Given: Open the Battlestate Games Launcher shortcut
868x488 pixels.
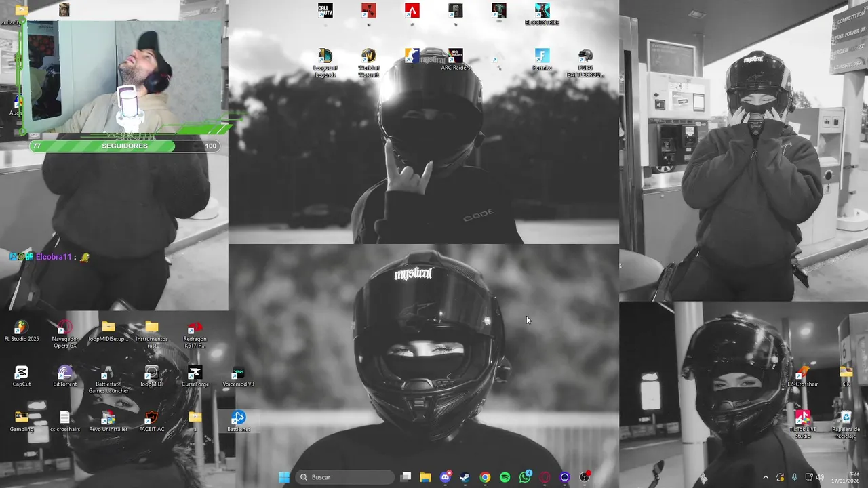Looking at the screenshot, I should (108, 380).
